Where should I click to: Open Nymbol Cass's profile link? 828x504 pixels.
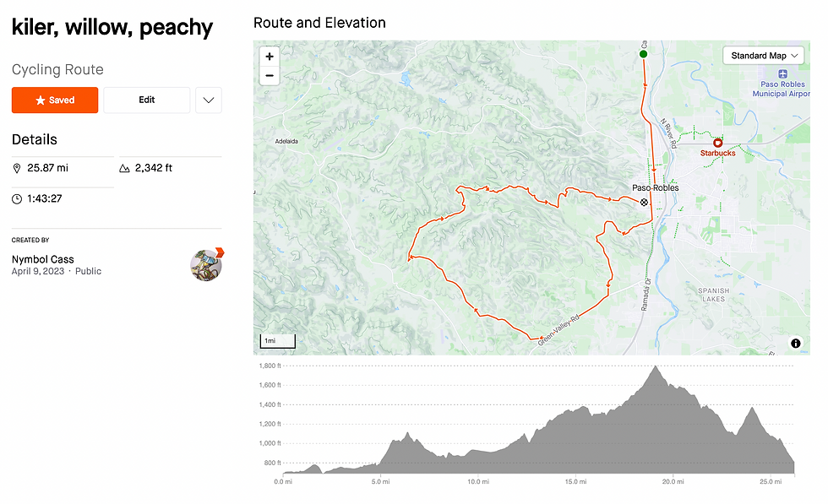[43, 259]
